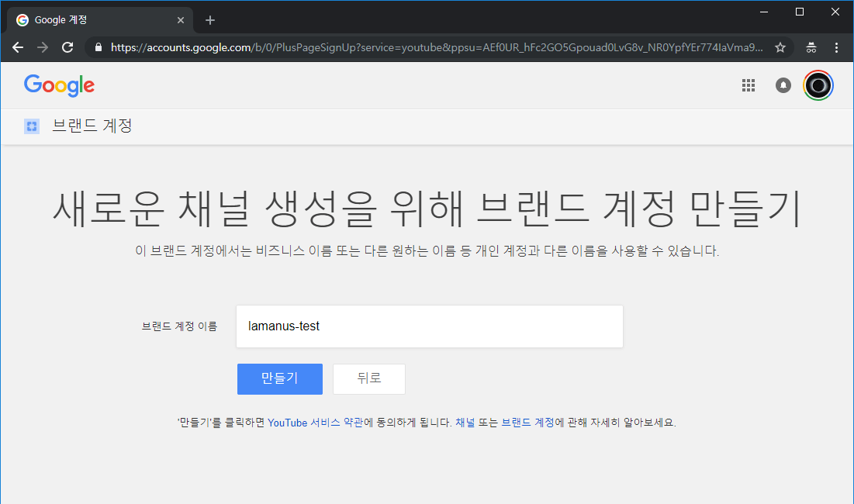Select the Google 계정 browser tab
Image resolution: width=854 pixels, height=504 pixels.
[93, 20]
